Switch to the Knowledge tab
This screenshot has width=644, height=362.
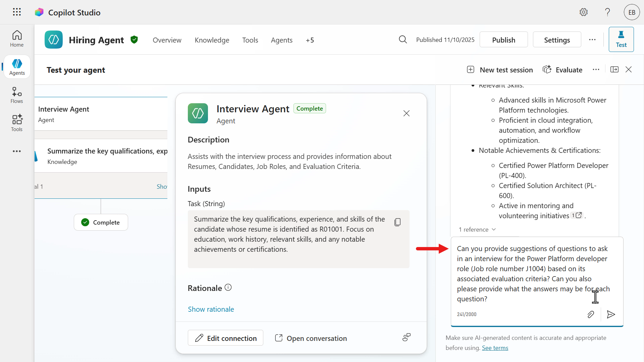click(212, 40)
